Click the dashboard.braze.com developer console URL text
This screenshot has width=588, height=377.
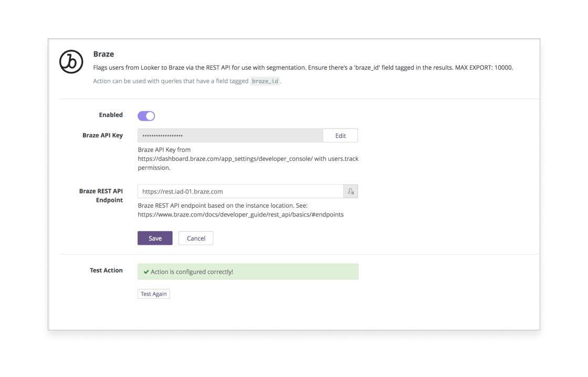coord(225,158)
